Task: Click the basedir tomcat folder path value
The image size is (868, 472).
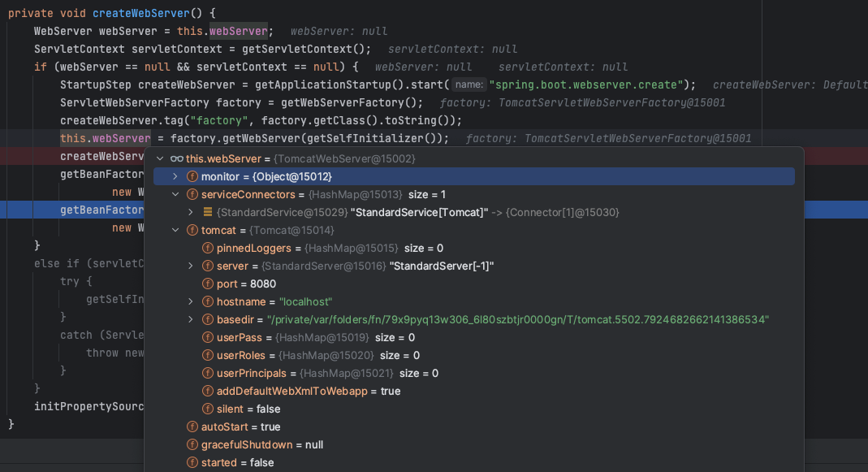Action: [x=517, y=319]
